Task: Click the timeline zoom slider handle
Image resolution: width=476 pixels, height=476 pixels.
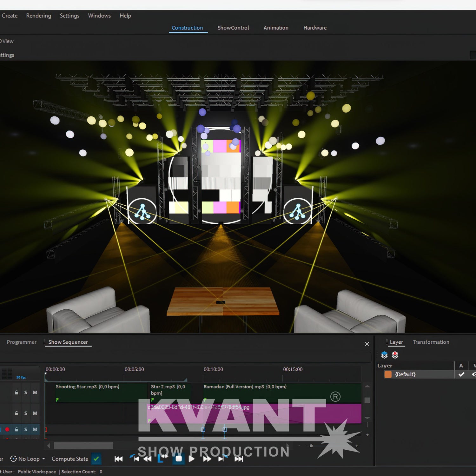Action: [311, 446]
